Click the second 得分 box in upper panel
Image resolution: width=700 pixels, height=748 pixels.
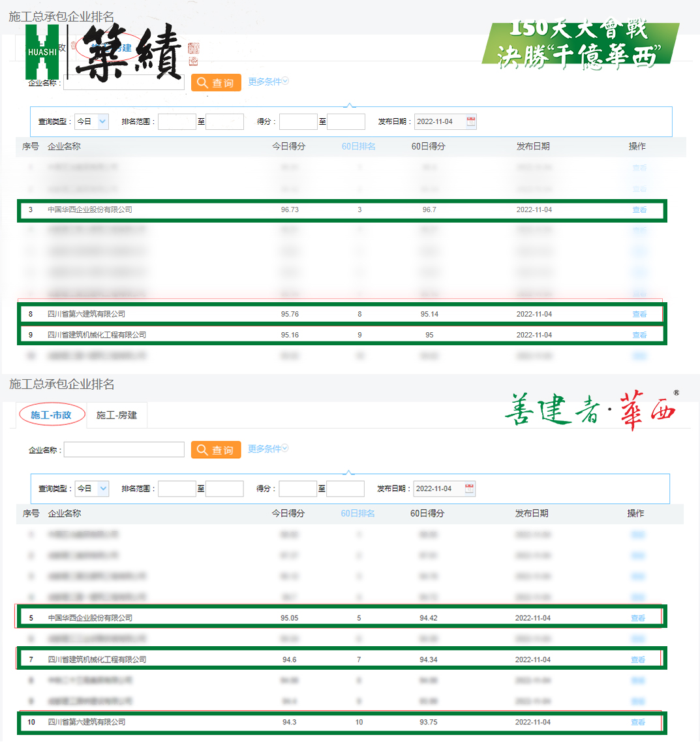[346, 121]
